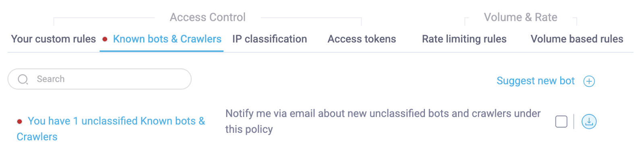Viewport: 644px width, 149px height.
Task: Show the Volume based rules tab
Action: [x=577, y=39]
